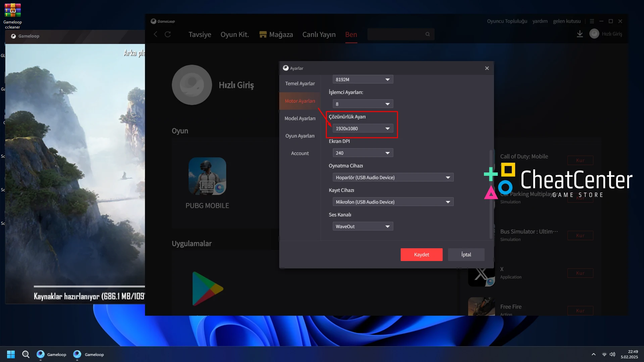
Task: Switch to the Temel Ayarlar settings tab
Action: (x=300, y=83)
